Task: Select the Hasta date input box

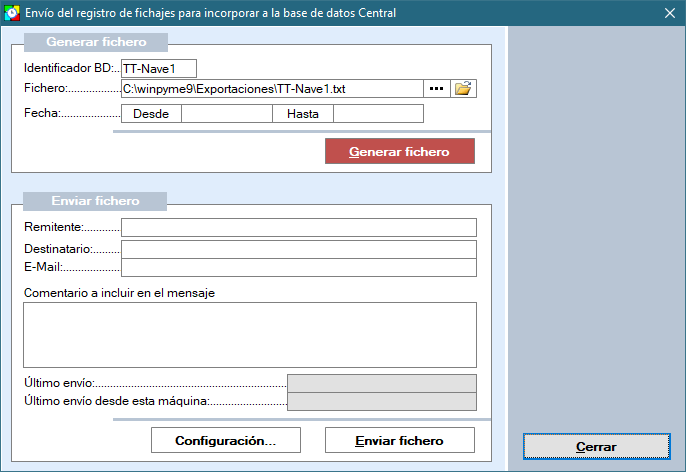Action: (x=378, y=114)
